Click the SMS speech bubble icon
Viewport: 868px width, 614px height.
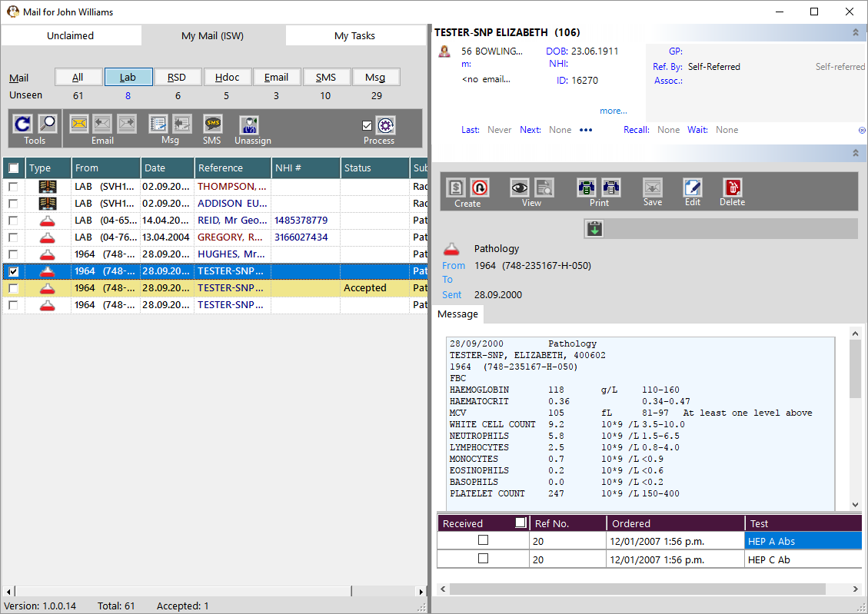click(x=212, y=124)
